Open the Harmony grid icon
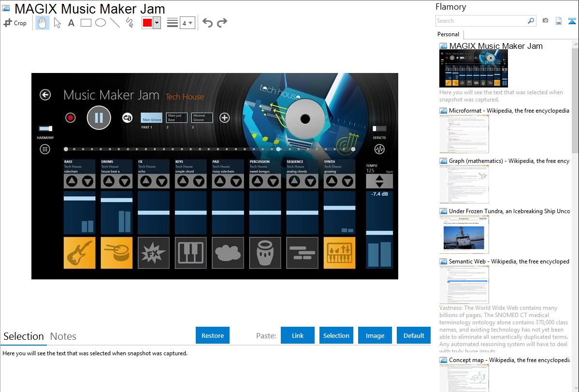 coord(45,149)
